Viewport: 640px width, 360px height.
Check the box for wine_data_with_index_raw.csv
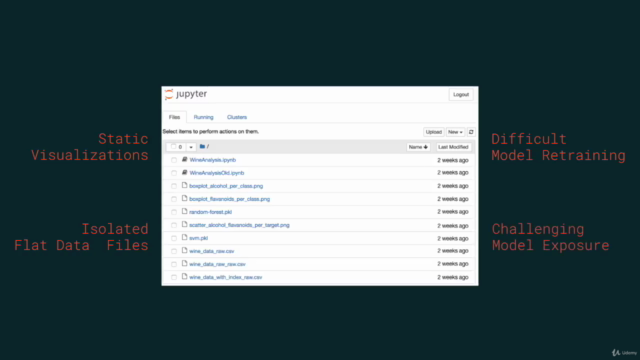pyautogui.click(x=174, y=278)
